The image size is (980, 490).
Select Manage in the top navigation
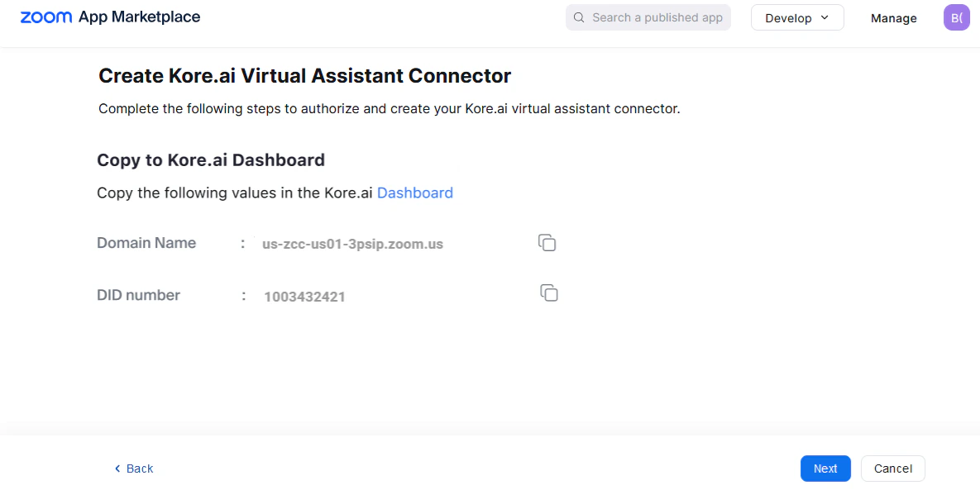pos(893,17)
